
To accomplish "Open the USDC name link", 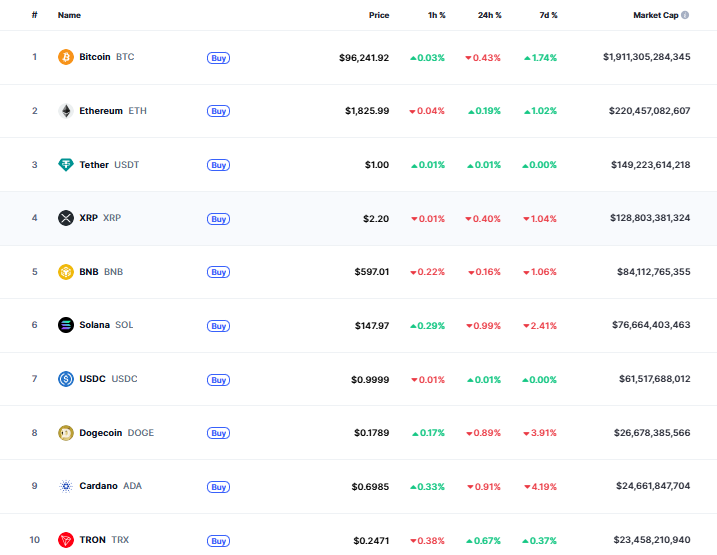I will coord(92,379).
